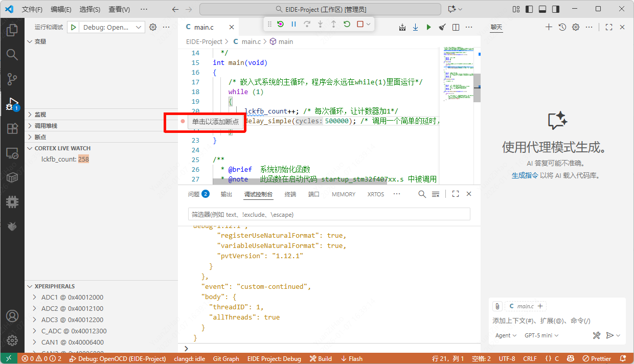
Task: Click the reset device debug icon
Action: click(x=281, y=24)
